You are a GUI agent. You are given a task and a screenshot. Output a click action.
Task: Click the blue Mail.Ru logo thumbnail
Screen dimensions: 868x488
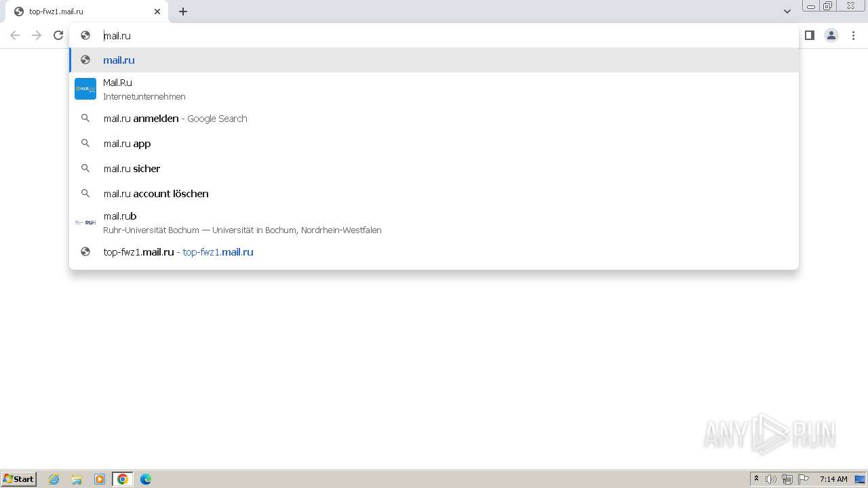coord(85,89)
